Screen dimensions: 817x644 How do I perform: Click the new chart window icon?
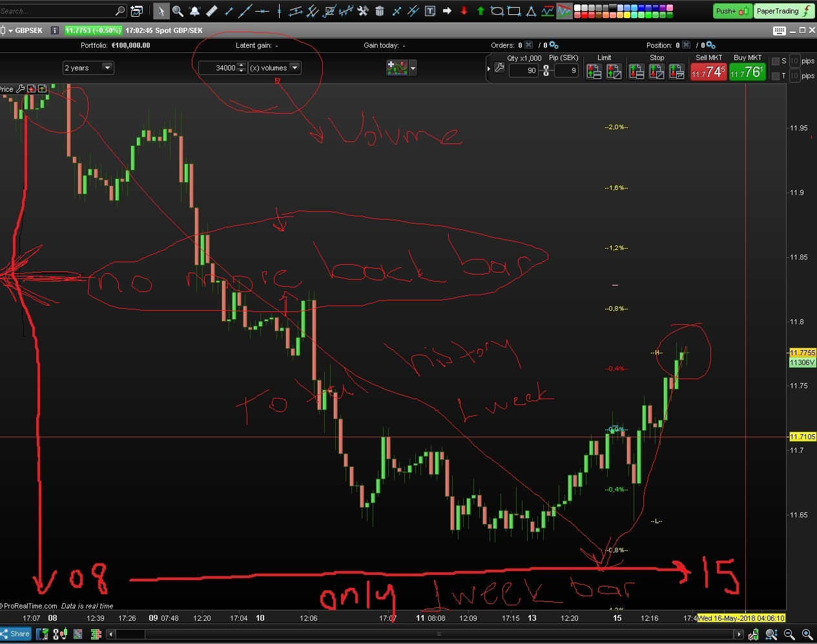(136, 11)
